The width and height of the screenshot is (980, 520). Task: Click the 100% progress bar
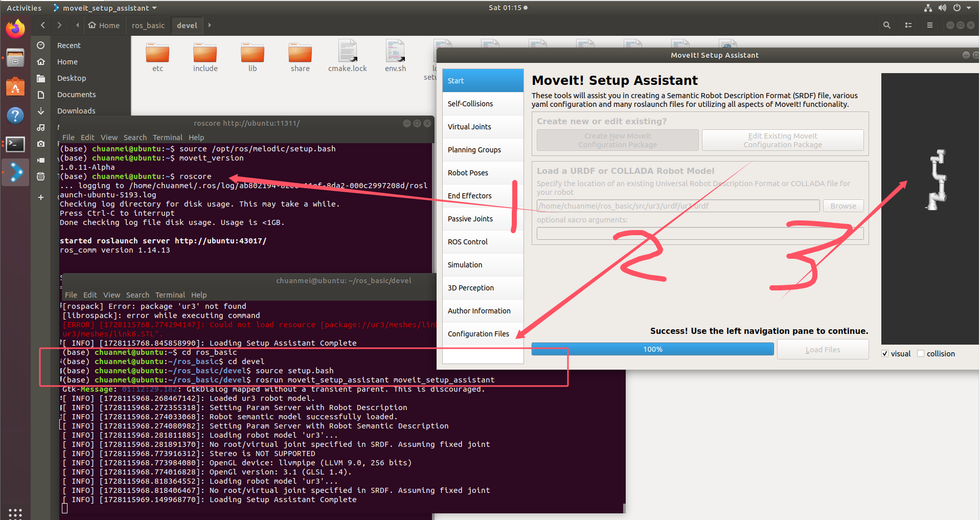652,349
